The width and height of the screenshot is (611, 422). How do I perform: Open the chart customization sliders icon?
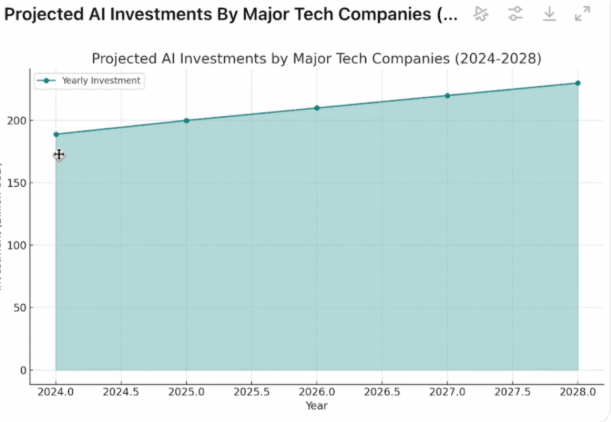(x=515, y=14)
